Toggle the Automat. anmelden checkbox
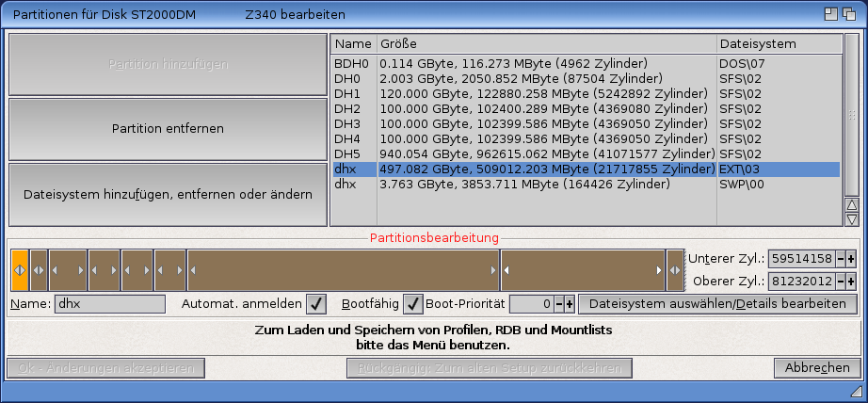Image resolution: width=868 pixels, height=403 pixels. (317, 304)
